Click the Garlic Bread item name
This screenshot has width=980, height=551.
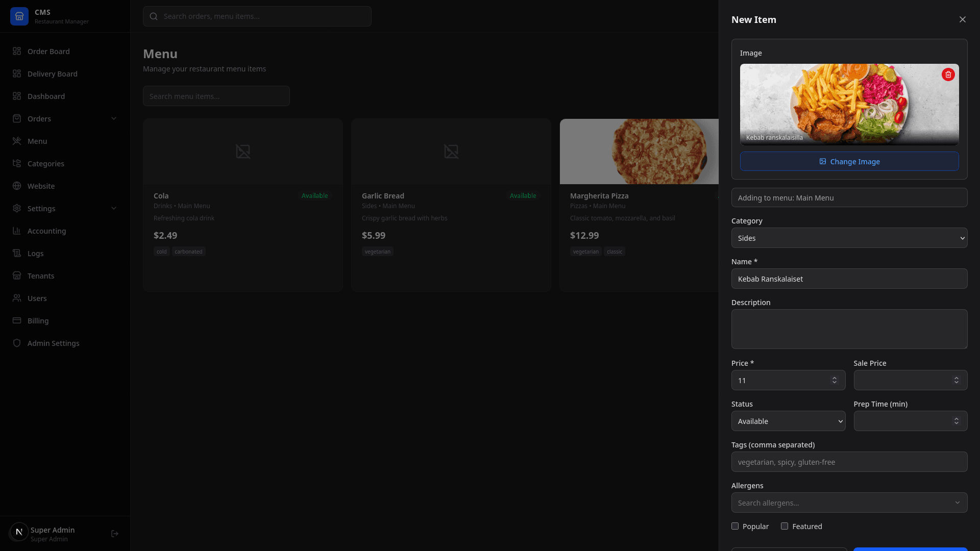click(383, 196)
